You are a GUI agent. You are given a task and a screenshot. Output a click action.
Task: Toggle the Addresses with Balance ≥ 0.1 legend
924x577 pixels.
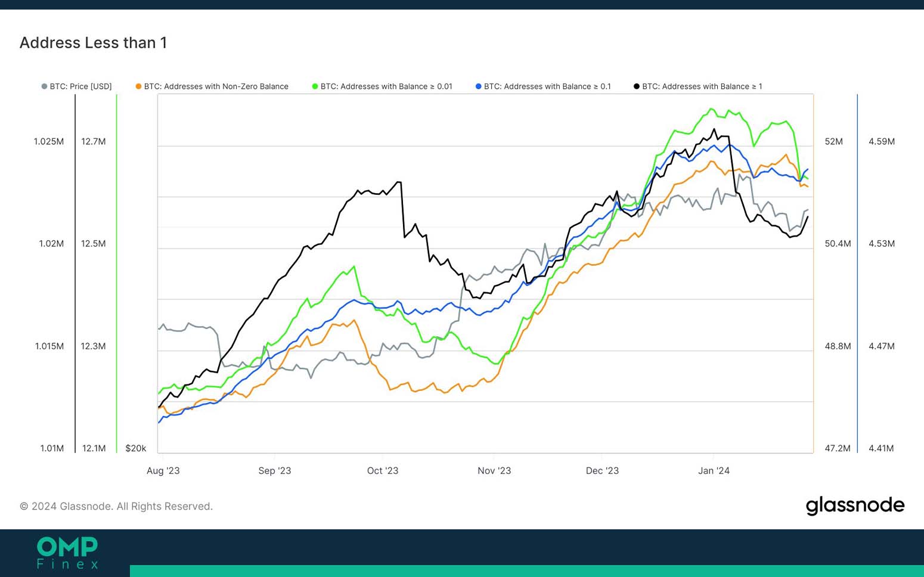[543, 86]
